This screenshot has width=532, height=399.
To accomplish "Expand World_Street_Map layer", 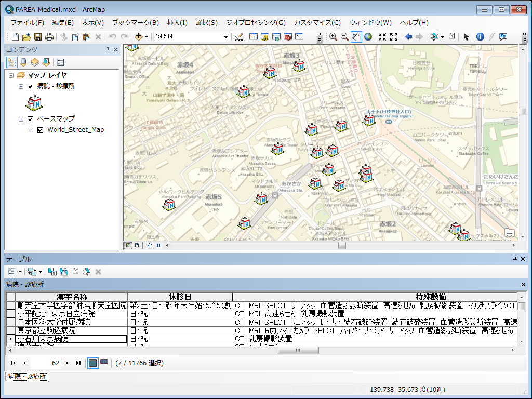I will click(31, 130).
